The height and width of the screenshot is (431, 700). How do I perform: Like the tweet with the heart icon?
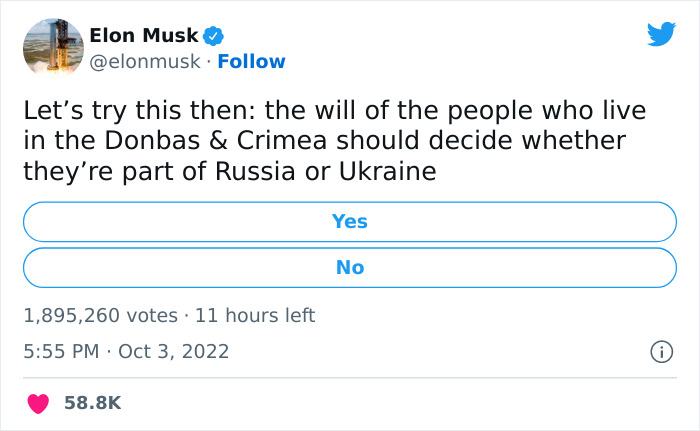point(39,403)
